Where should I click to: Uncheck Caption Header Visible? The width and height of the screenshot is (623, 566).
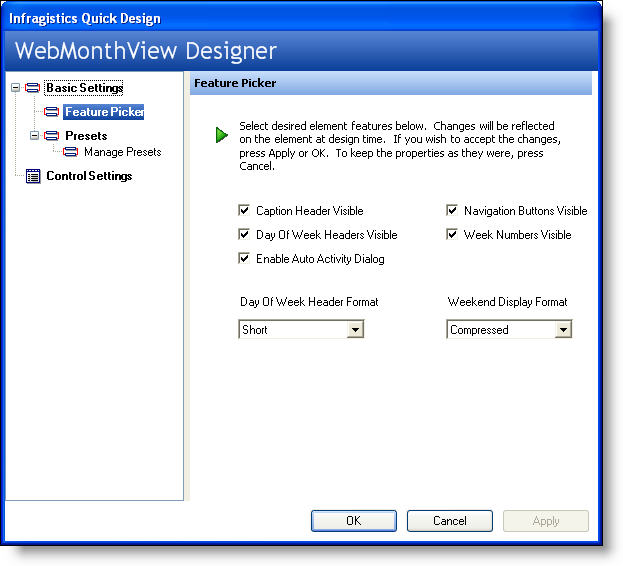[x=244, y=210]
